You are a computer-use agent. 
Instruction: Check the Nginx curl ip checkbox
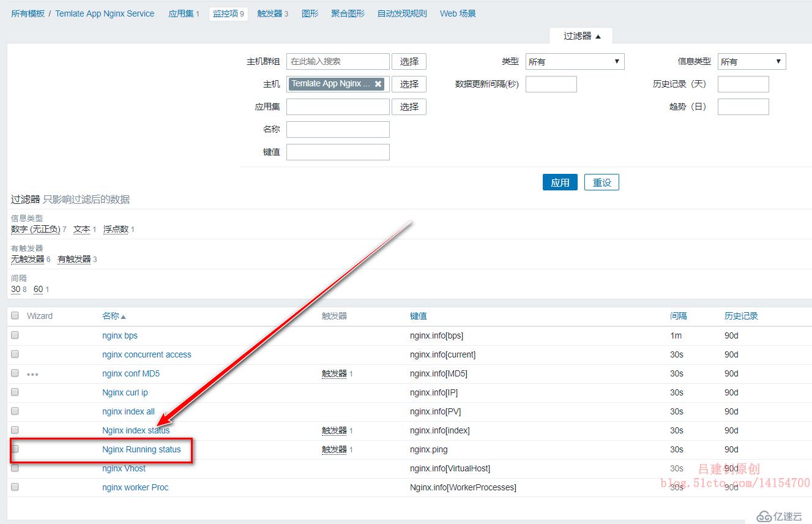(15, 392)
